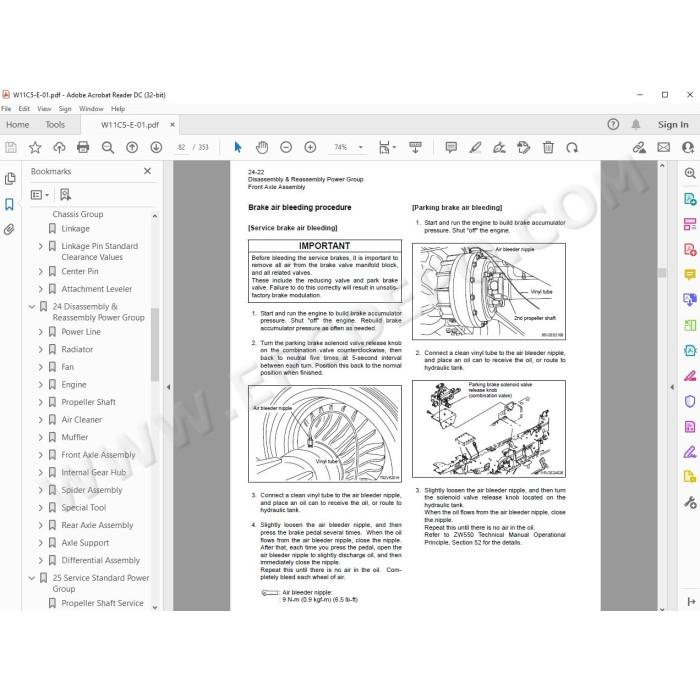Click the find current bookmark icon
This screenshot has width=700, height=700.
click(65, 195)
